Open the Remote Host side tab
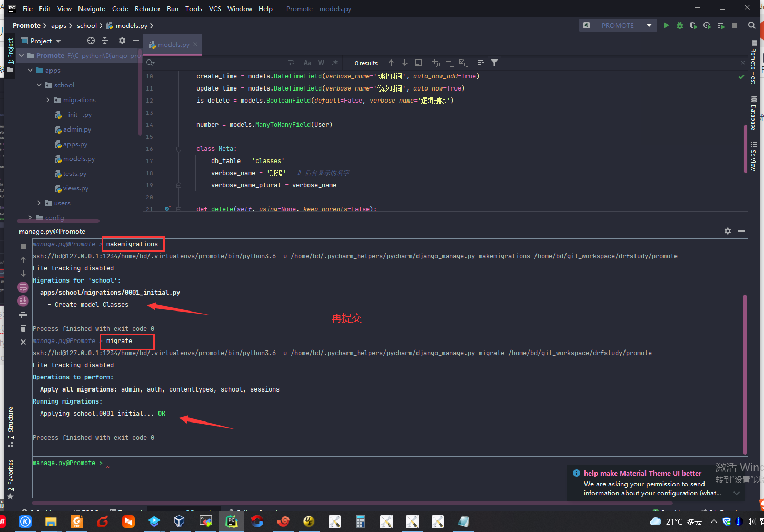This screenshot has width=764, height=532. point(753,63)
